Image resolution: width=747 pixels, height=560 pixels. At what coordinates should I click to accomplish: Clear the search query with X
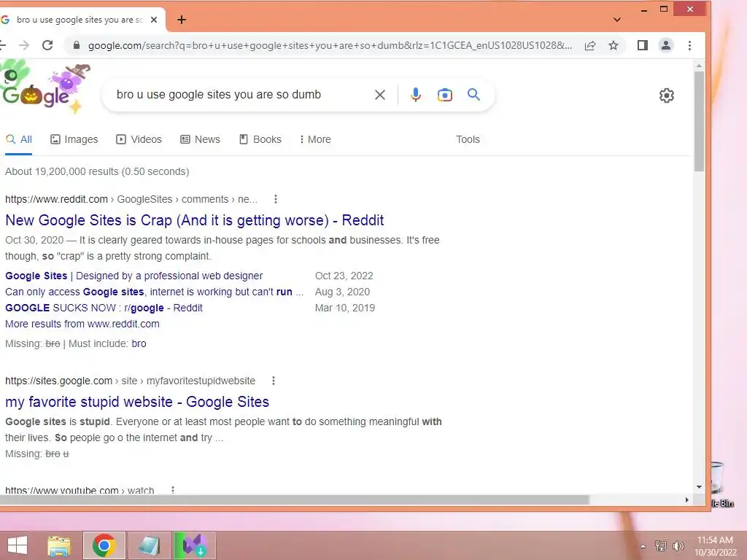[x=379, y=95]
